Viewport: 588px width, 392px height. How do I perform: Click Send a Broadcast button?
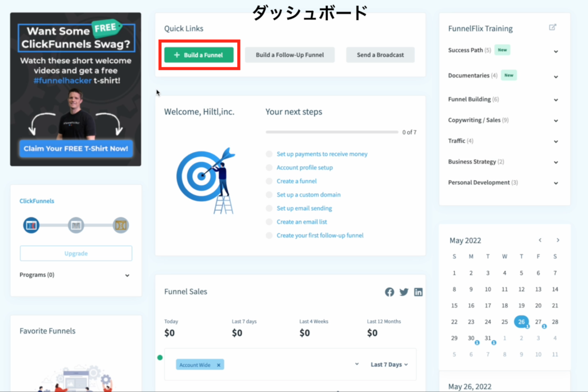pos(380,55)
